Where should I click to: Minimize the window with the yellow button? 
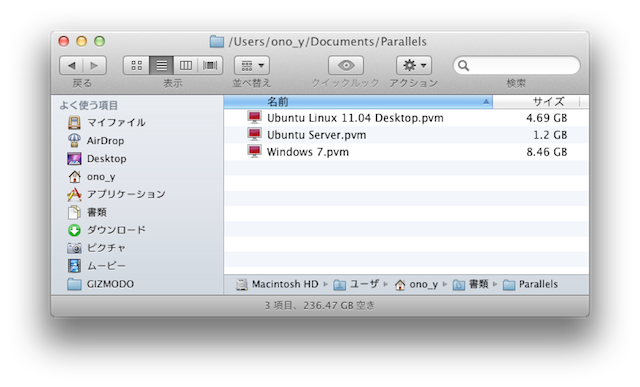(x=82, y=41)
